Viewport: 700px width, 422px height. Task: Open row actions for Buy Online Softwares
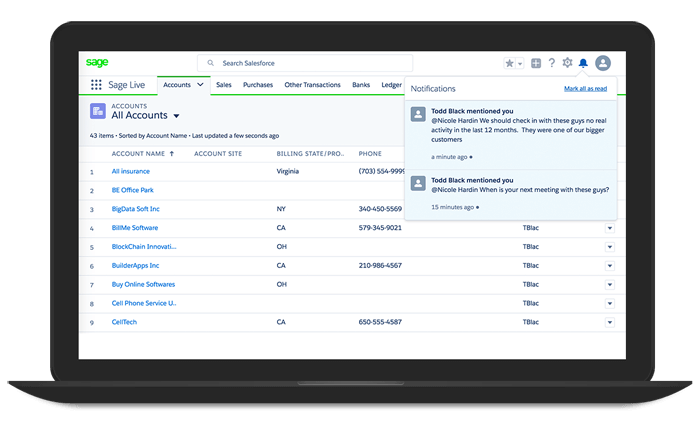pyautogui.click(x=610, y=284)
